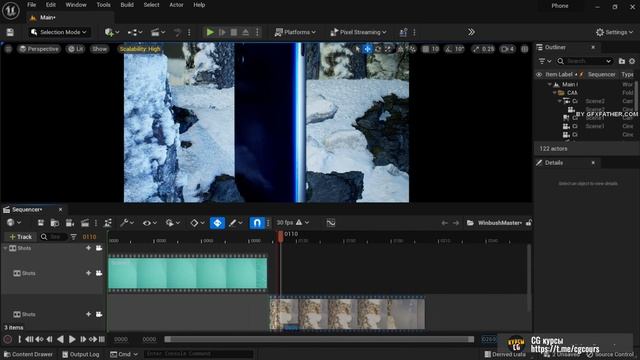Open the Window menu
Image resolution: width=640 pixels, height=360 pixels.
(x=76, y=5)
